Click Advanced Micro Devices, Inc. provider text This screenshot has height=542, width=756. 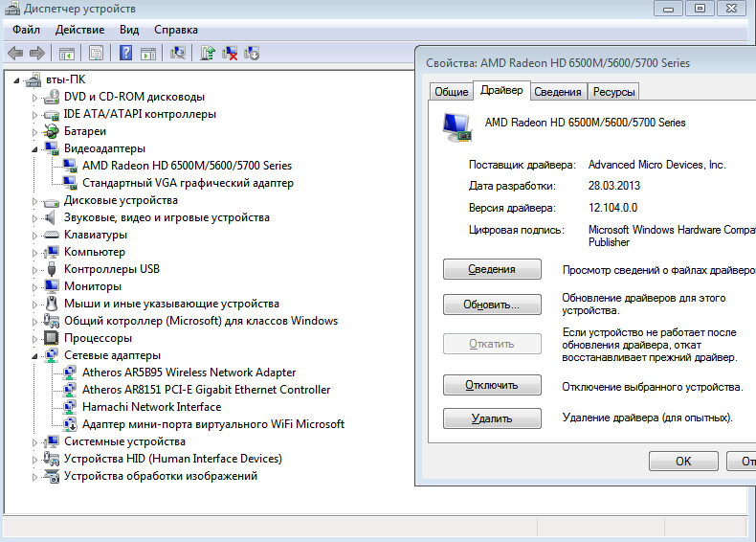(657, 165)
